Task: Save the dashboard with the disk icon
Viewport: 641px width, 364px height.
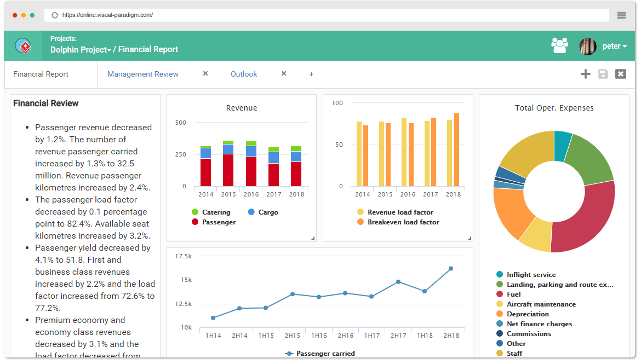Action: coord(603,74)
